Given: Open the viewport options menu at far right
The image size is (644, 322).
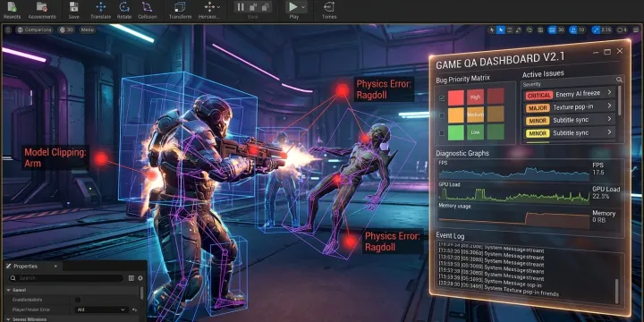Looking at the screenshot, I should [635, 30].
